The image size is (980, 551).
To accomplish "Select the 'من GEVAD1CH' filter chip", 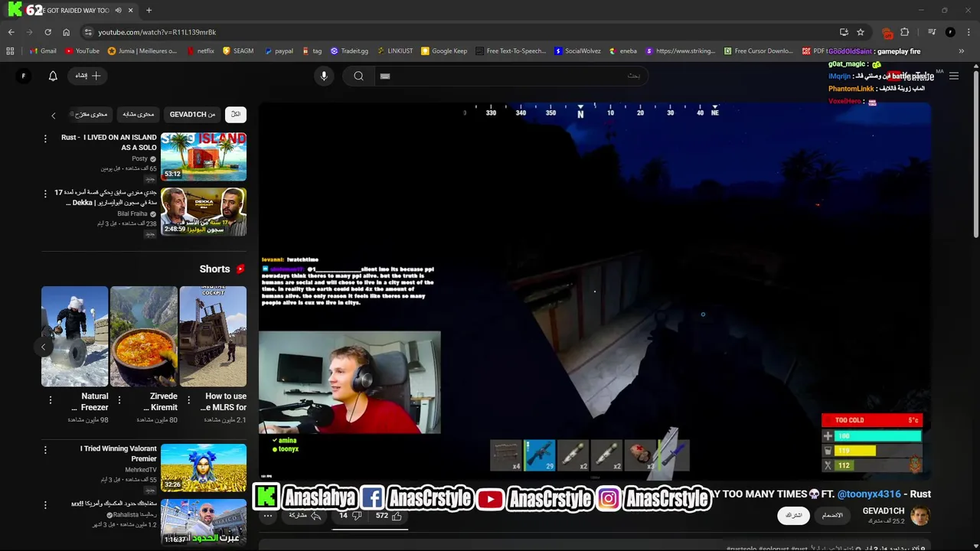I will (x=192, y=114).
